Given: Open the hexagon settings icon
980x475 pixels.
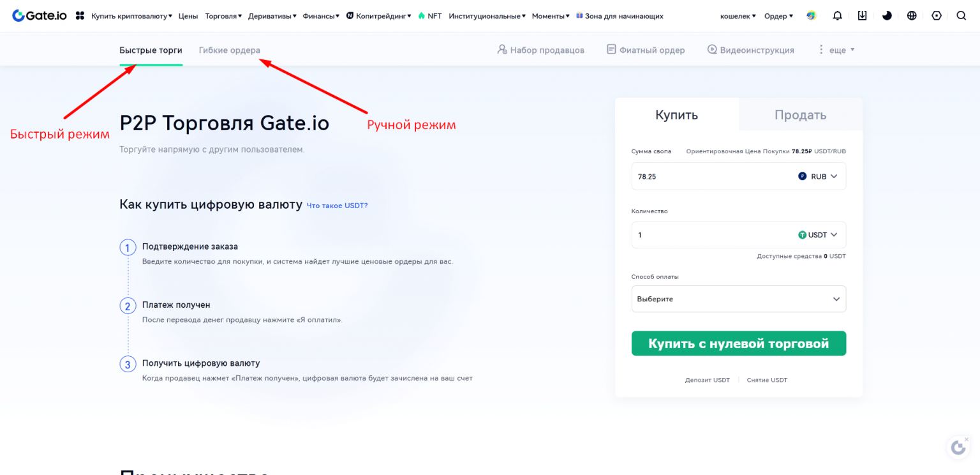Looking at the screenshot, I should pos(937,16).
